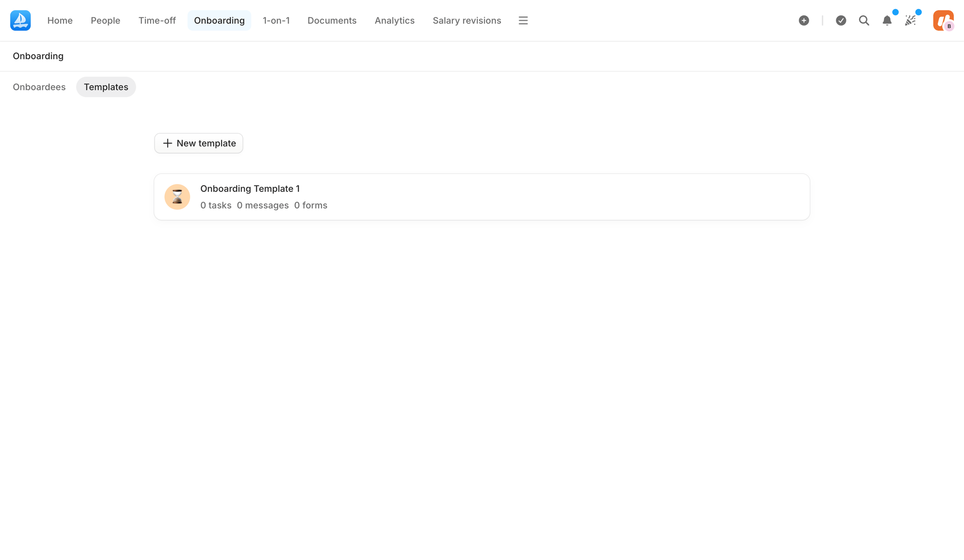Viewport: 964px width, 560px height.
Task: Open the People nav item
Action: point(105,20)
